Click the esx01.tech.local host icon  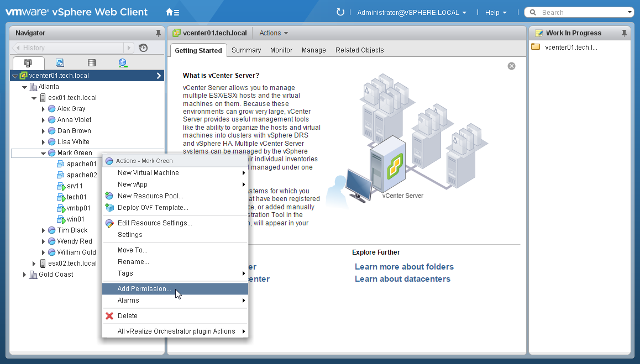[x=43, y=98]
